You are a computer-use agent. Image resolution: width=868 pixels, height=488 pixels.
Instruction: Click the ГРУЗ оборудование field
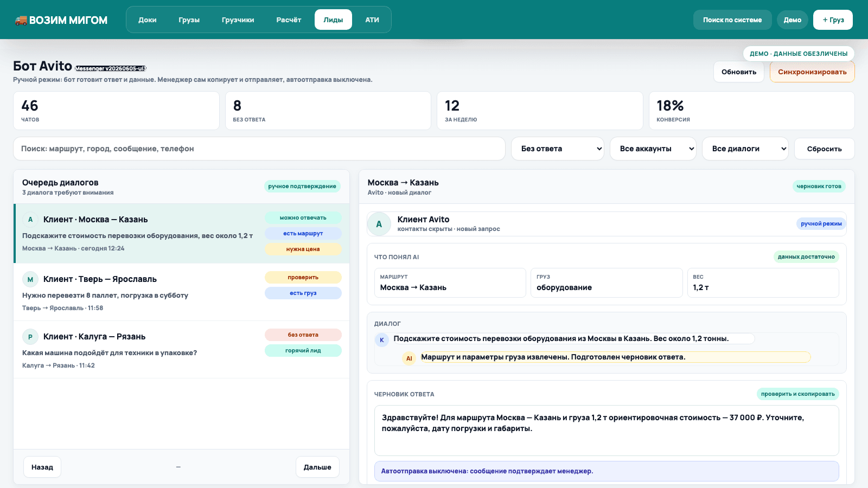[x=607, y=283]
